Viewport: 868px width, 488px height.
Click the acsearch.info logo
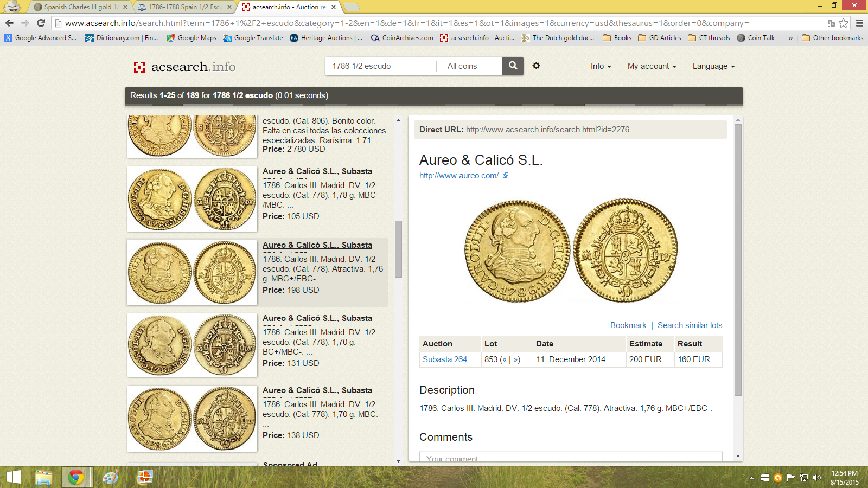pyautogui.click(x=184, y=67)
